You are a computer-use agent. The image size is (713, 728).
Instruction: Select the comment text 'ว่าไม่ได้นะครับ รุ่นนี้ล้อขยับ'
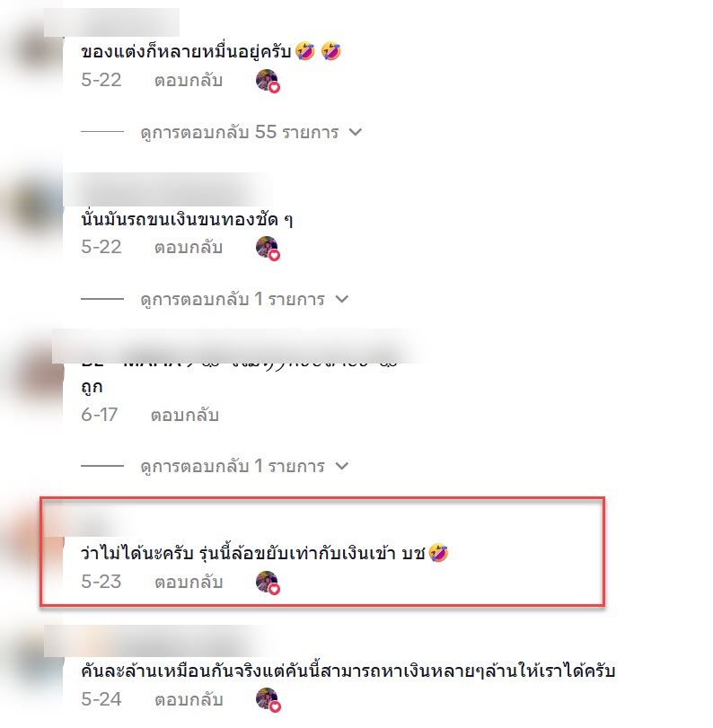(183, 553)
